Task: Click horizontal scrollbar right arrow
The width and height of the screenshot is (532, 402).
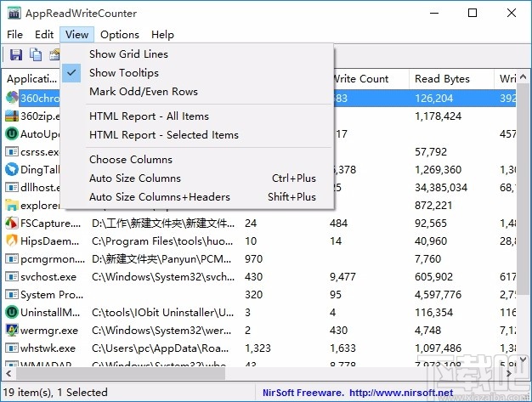Action: [508, 373]
